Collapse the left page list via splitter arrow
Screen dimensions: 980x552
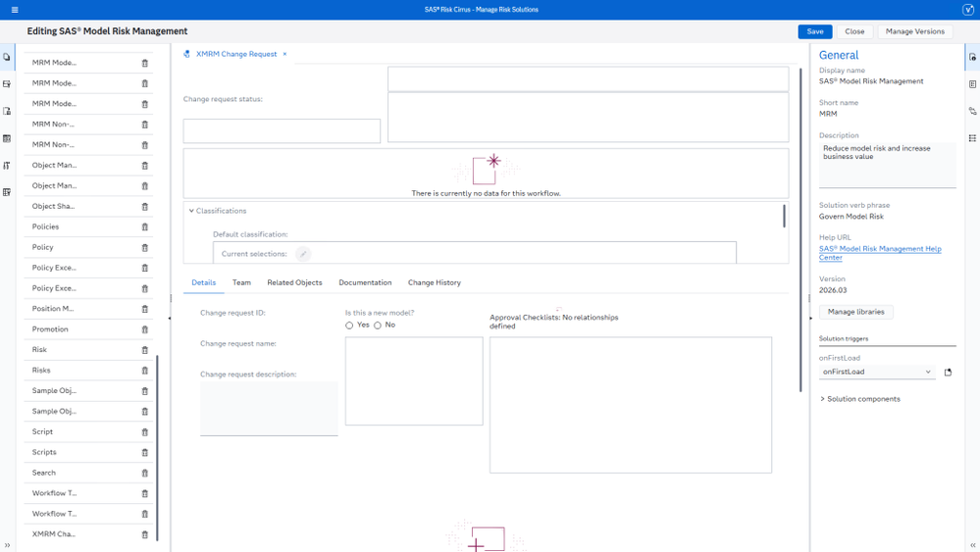pyautogui.click(x=170, y=319)
